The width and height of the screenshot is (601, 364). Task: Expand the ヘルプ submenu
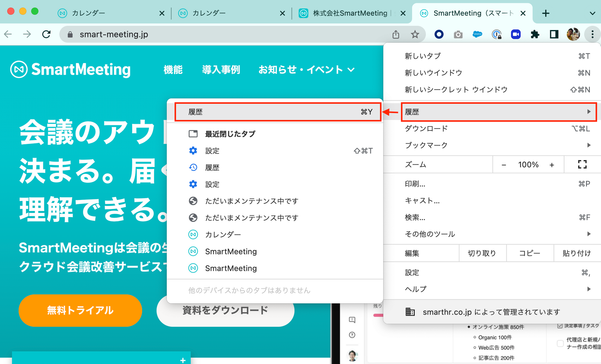(492, 289)
